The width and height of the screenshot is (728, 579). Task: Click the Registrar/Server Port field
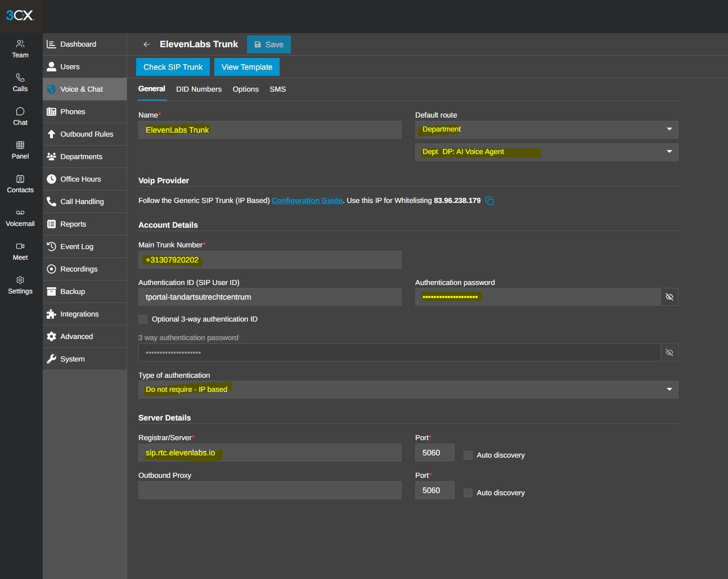click(435, 453)
